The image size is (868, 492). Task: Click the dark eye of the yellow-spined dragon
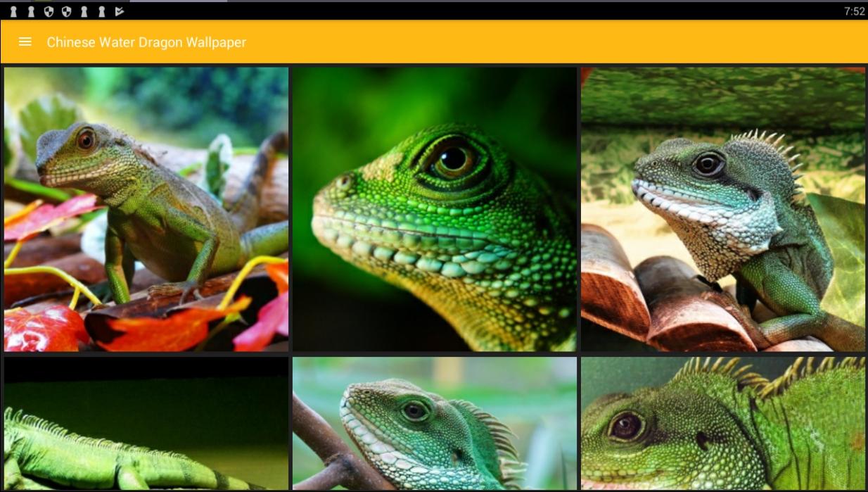tap(625, 426)
